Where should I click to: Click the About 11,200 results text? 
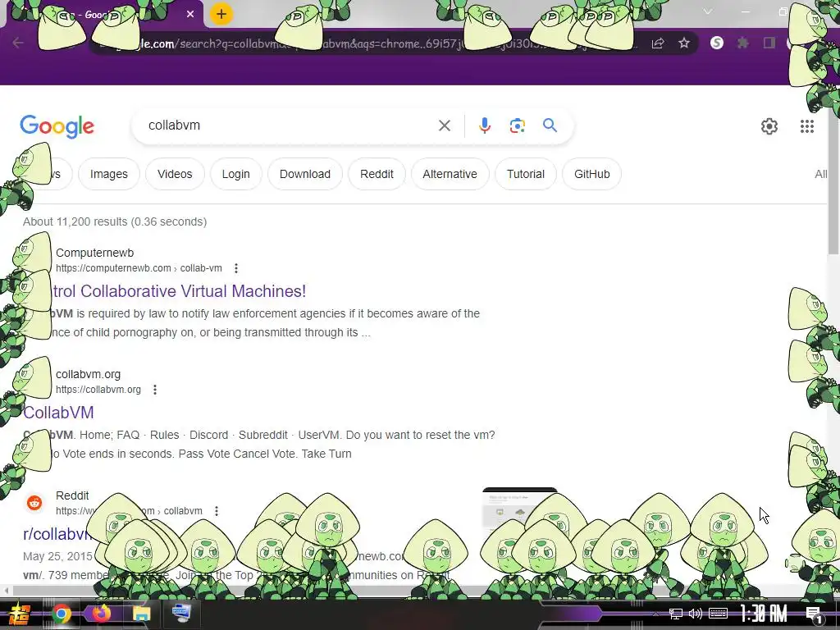click(x=115, y=221)
